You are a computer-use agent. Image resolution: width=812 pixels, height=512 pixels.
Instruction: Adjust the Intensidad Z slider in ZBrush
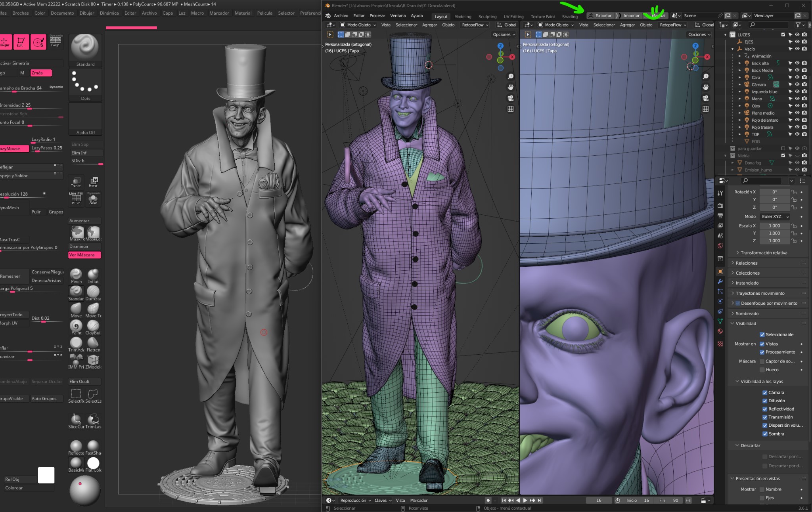click(31, 106)
